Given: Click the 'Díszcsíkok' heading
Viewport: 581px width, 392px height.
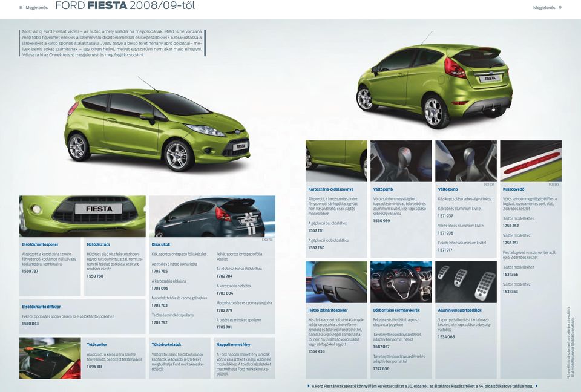Looking at the screenshot, I should coord(161,244).
